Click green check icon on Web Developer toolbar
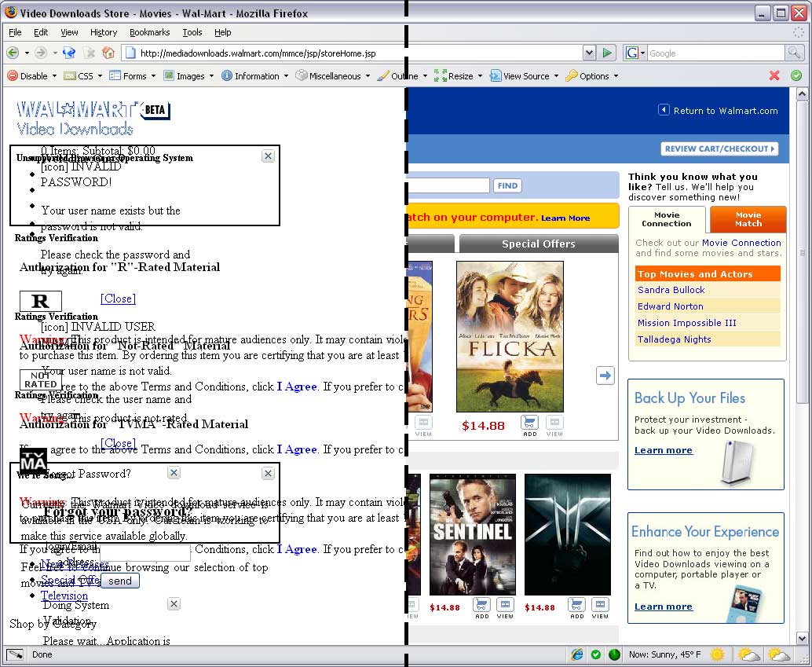This screenshot has height=667, width=812. [x=796, y=75]
